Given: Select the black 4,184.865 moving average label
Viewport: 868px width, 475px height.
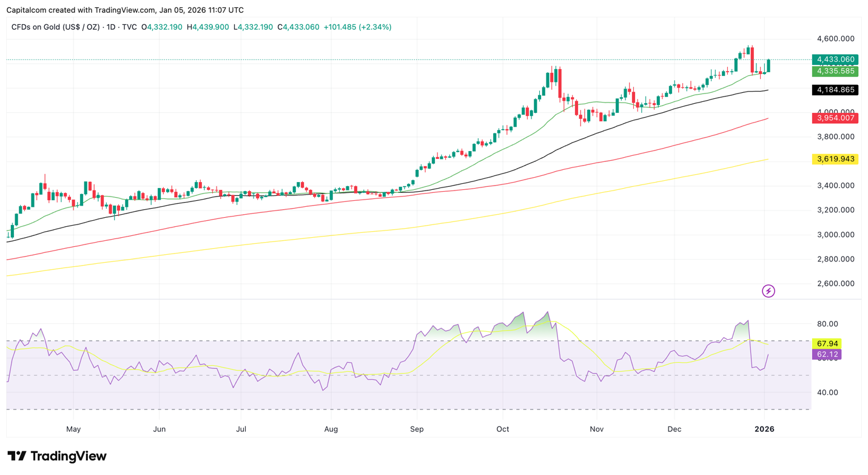Looking at the screenshot, I should pos(835,90).
